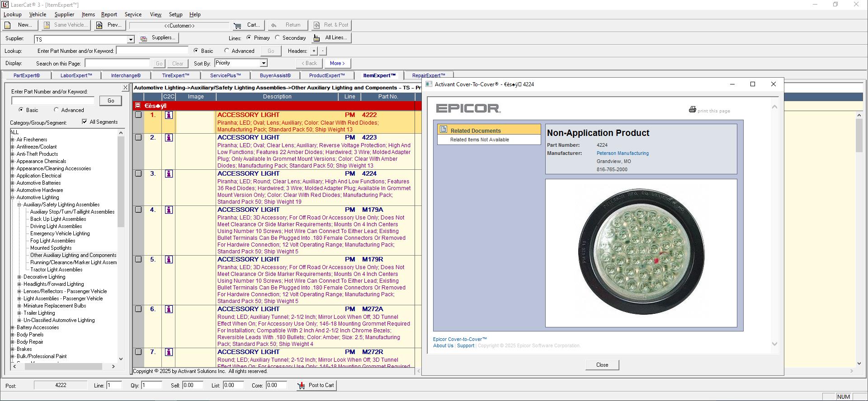
Task: Switch to the TireExpert tab
Action: click(x=175, y=75)
